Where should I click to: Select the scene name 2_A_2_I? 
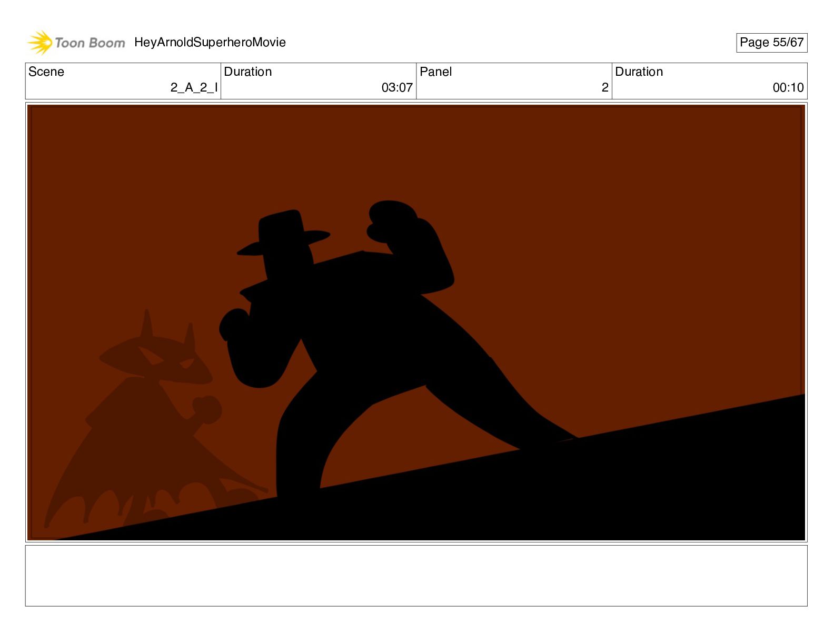point(194,87)
